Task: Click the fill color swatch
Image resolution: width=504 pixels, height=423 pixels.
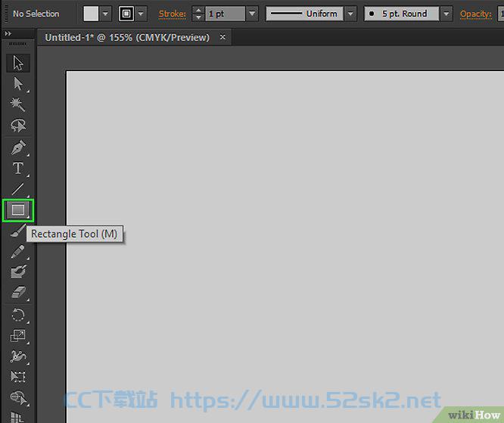Action: point(91,14)
